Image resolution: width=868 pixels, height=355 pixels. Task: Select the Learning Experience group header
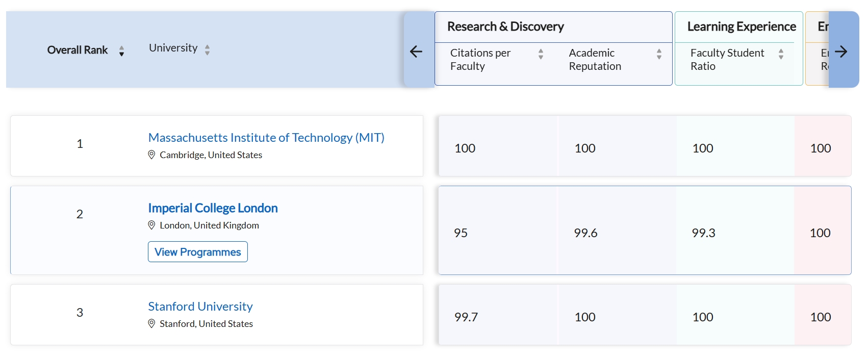(x=742, y=27)
